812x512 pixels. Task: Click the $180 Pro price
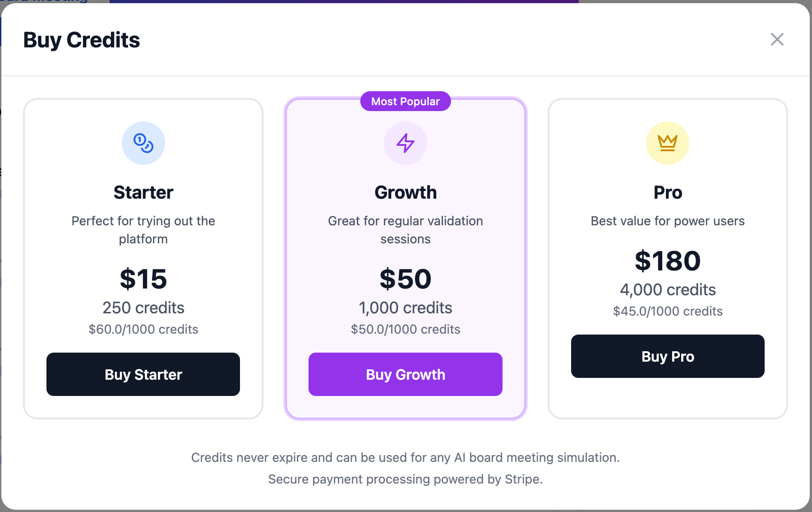click(x=668, y=261)
